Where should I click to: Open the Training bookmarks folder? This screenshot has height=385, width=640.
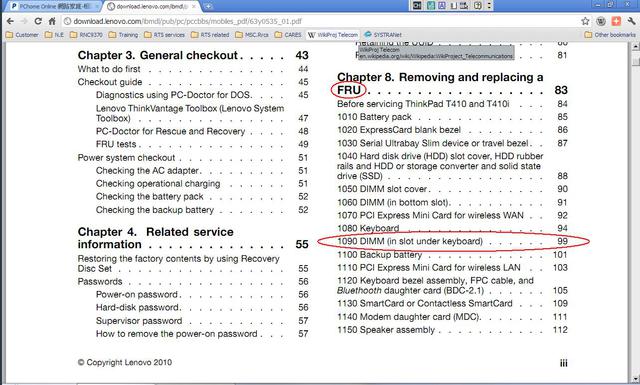pyautogui.click(x=123, y=35)
